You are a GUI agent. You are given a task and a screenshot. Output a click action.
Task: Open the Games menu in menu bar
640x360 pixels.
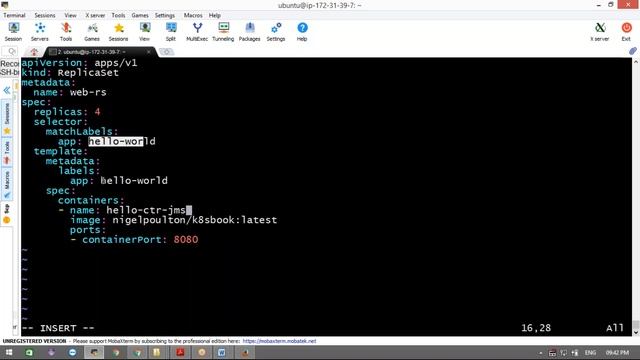[x=140, y=15]
